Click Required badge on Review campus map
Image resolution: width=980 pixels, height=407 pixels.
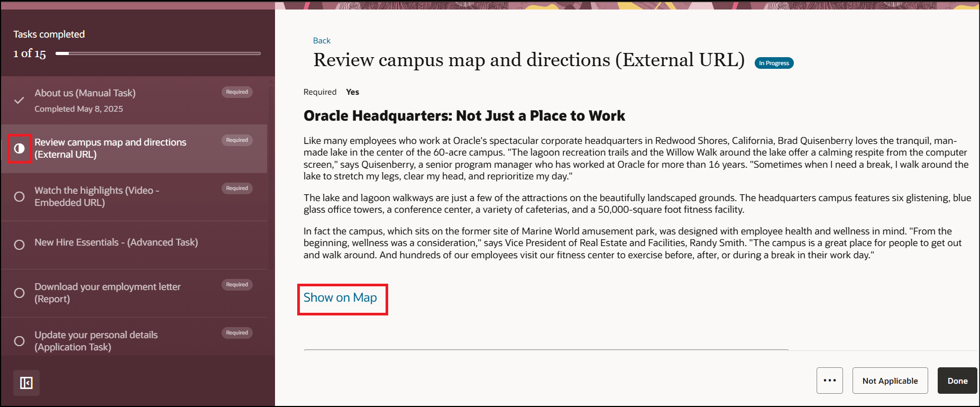coord(237,140)
